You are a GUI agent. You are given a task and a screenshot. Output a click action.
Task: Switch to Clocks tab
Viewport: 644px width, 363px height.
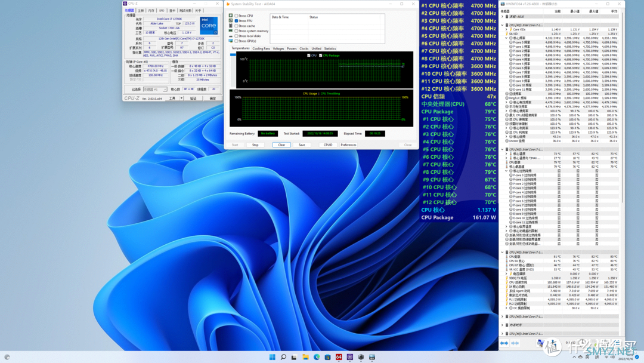[304, 48]
